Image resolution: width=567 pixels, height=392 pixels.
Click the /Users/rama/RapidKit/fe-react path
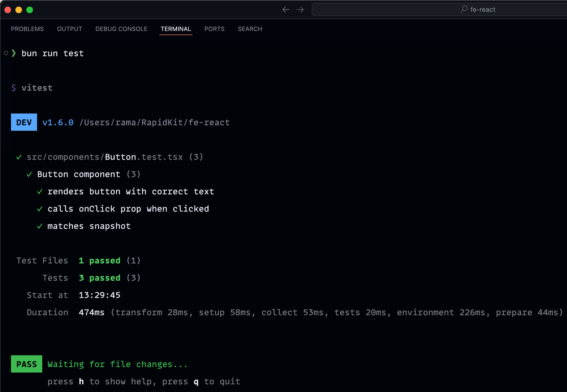coord(154,122)
